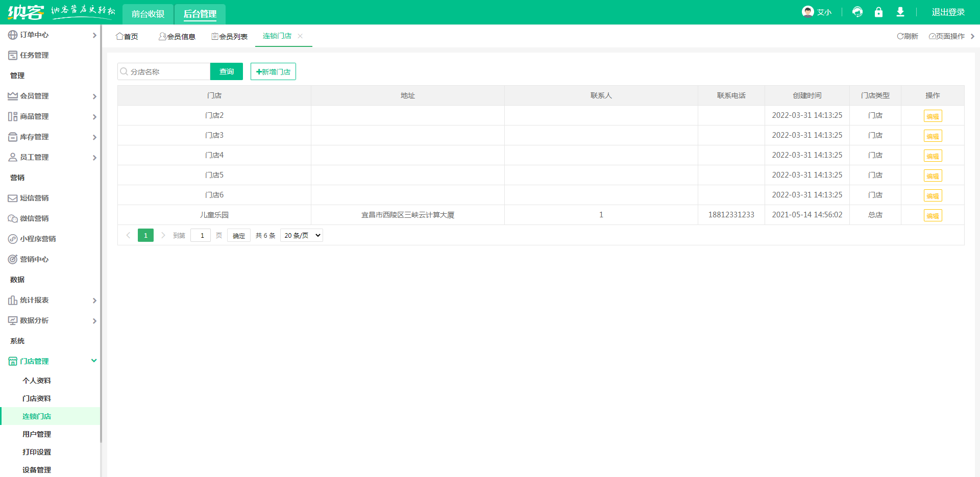Click the download icon in the header
This screenshot has width=980, height=477.
[x=900, y=11]
